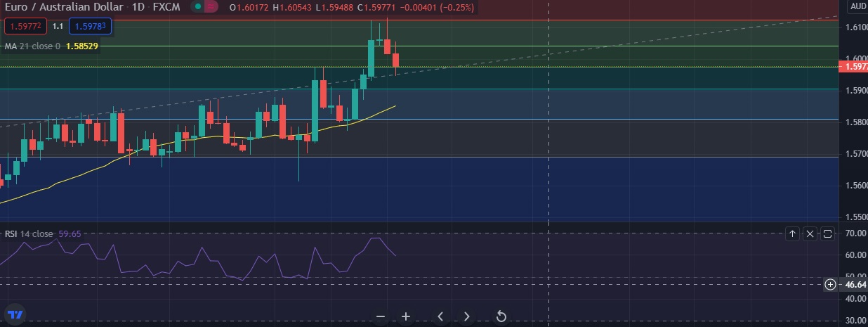Toggle green market status indicator pill
This screenshot has width=868, height=327.
tap(199, 7)
